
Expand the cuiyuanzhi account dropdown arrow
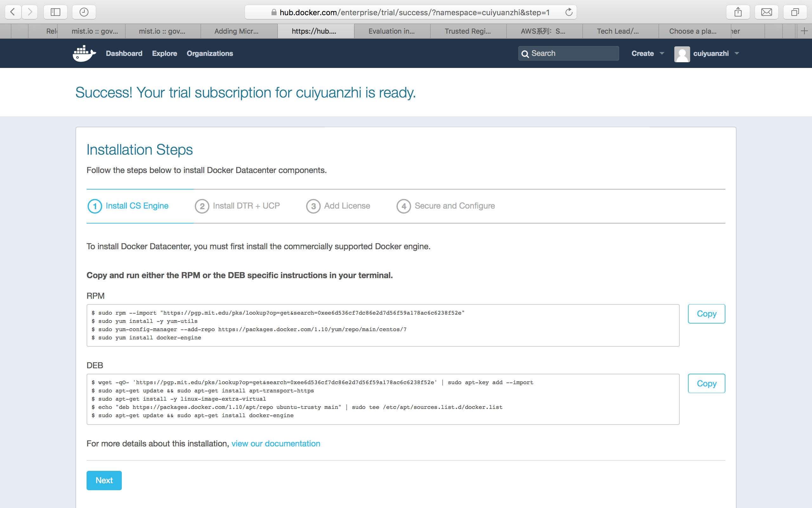(737, 53)
